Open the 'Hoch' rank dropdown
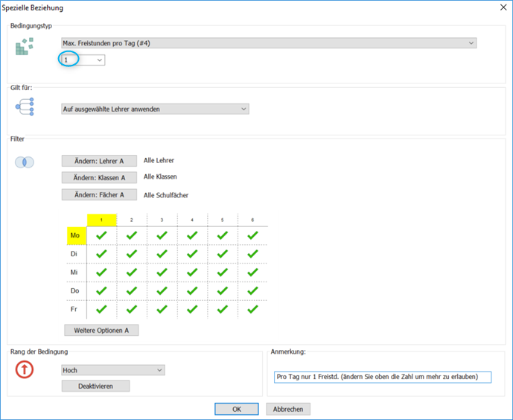 (113, 370)
